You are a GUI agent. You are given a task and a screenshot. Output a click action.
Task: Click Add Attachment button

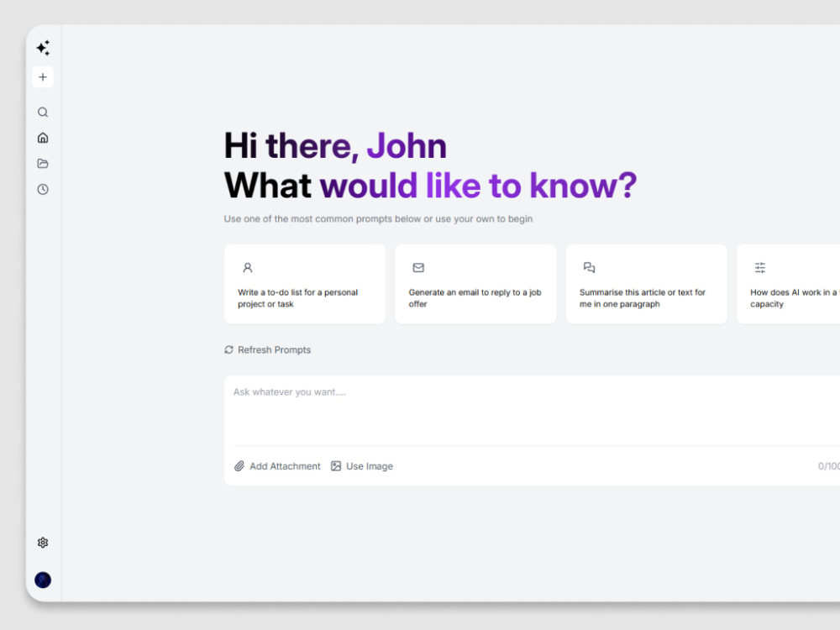point(277,466)
